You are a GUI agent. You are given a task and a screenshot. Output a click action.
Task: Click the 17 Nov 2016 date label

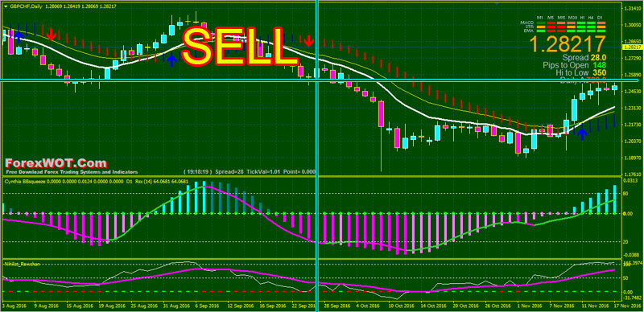627,306
